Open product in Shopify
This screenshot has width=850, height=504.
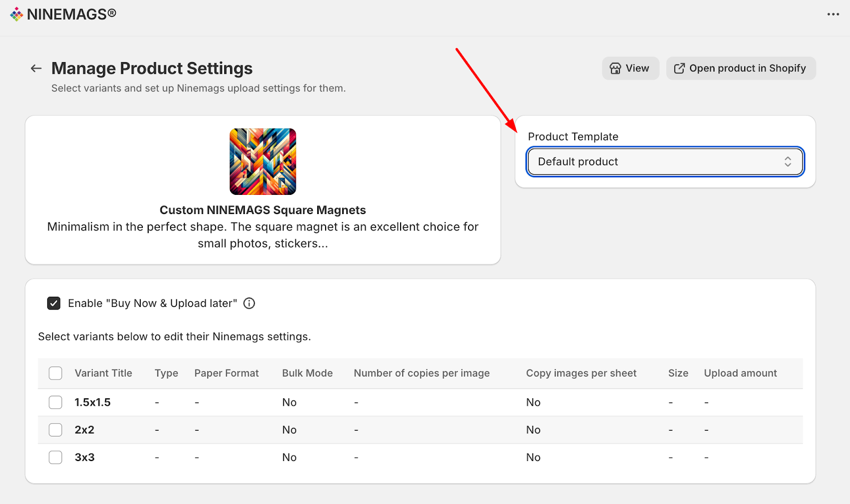[x=741, y=69]
